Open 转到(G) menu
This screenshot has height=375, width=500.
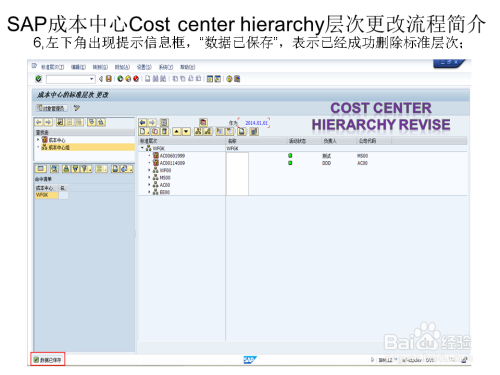(x=100, y=67)
